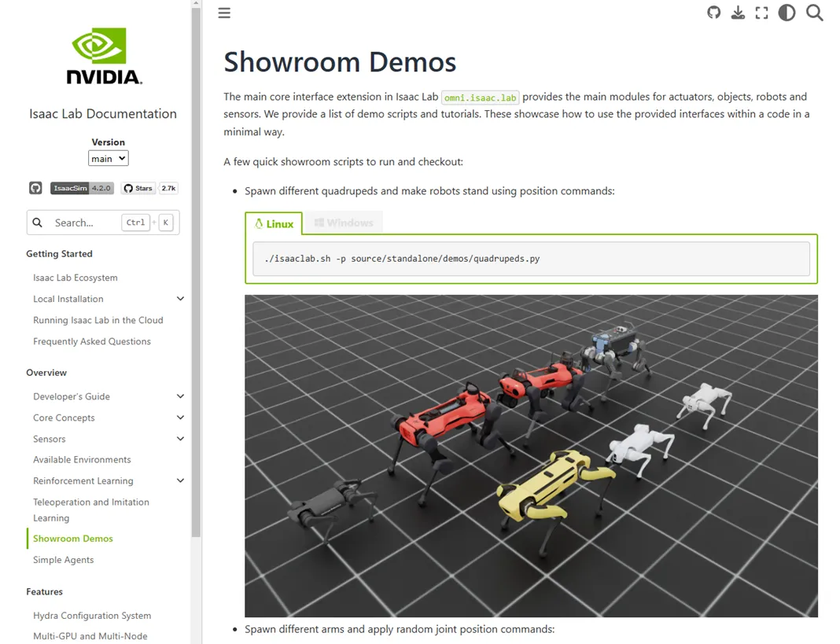Open Available Environments
The width and height of the screenshot is (840, 644).
[x=82, y=460]
